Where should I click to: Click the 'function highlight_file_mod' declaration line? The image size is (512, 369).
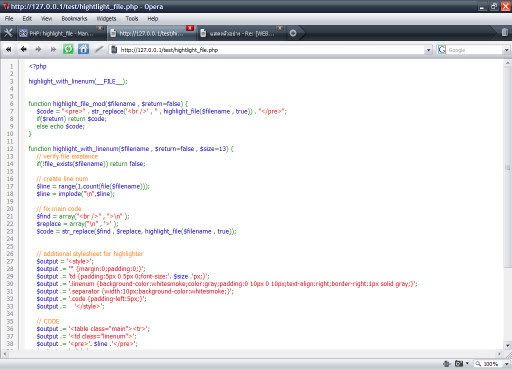click(108, 104)
